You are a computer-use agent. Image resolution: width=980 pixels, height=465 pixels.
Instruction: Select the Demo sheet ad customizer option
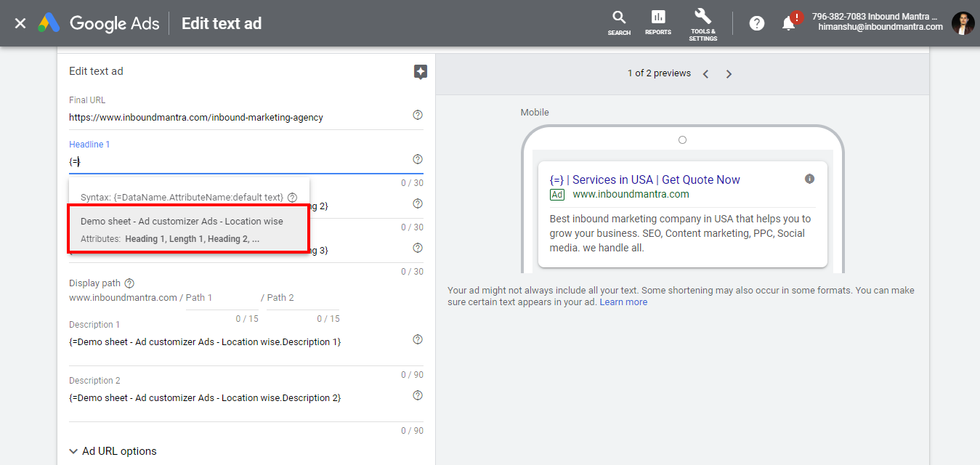[x=189, y=230]
